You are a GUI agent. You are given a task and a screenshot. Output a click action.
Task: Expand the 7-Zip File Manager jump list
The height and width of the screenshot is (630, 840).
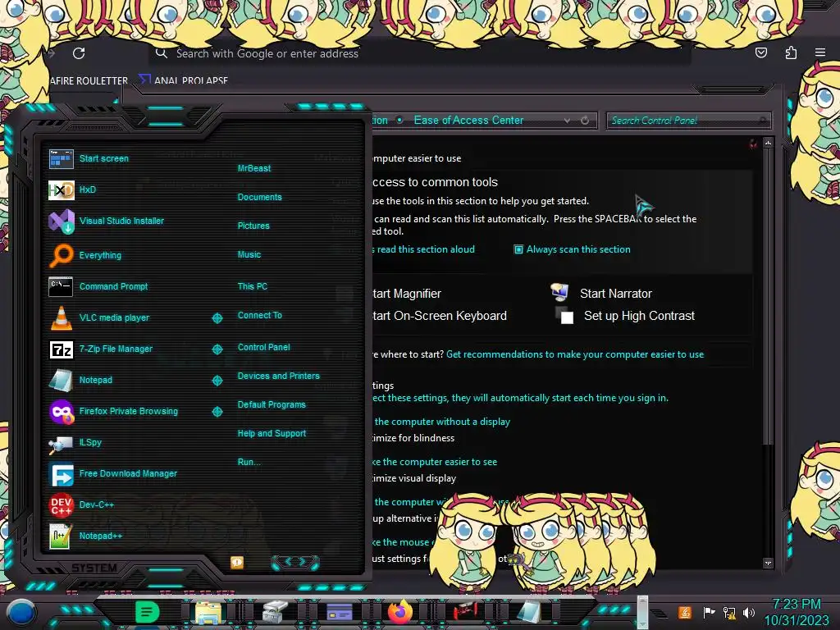coord(217,349)
